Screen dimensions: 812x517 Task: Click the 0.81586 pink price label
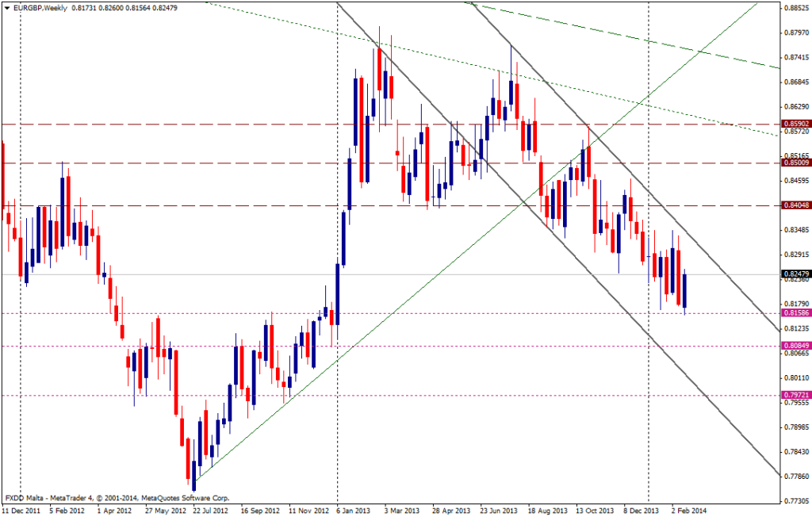795,313
